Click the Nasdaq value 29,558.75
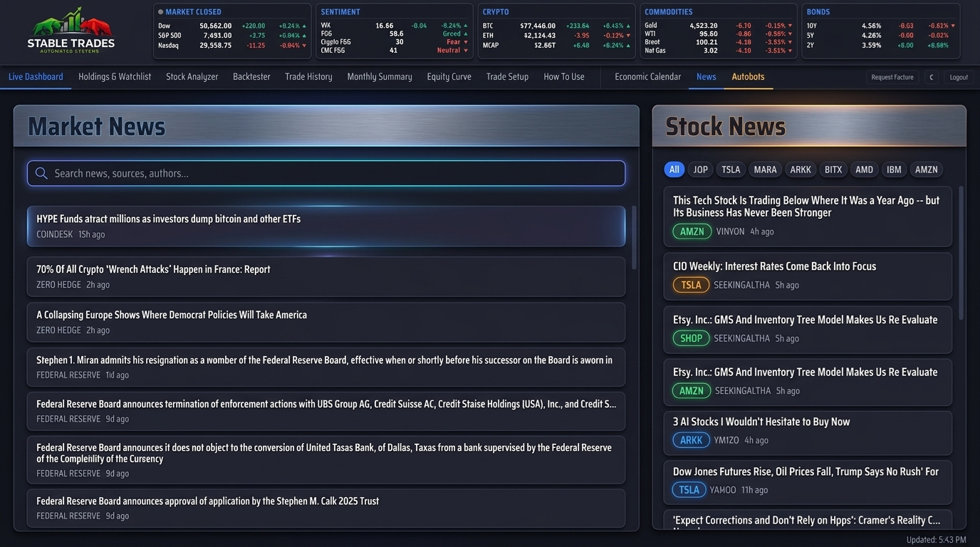This screenshot has height=547, width=980. pos(216,46)
